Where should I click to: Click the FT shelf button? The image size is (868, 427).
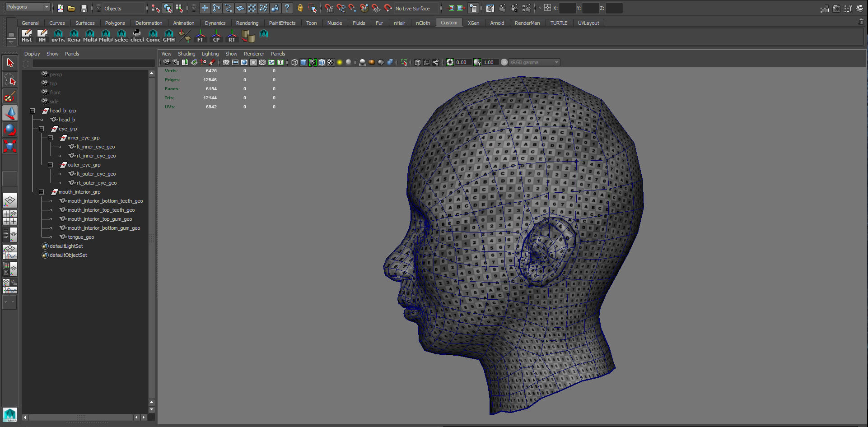click(x=200, y=36)
